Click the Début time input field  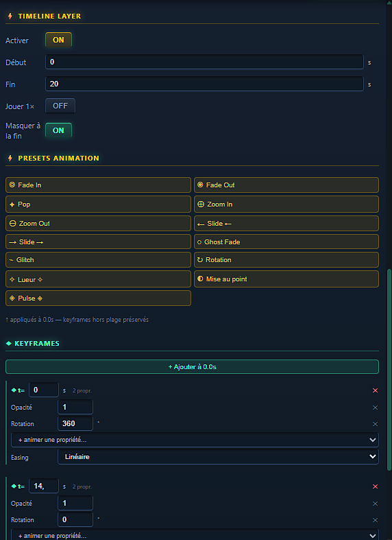point(204,62)
